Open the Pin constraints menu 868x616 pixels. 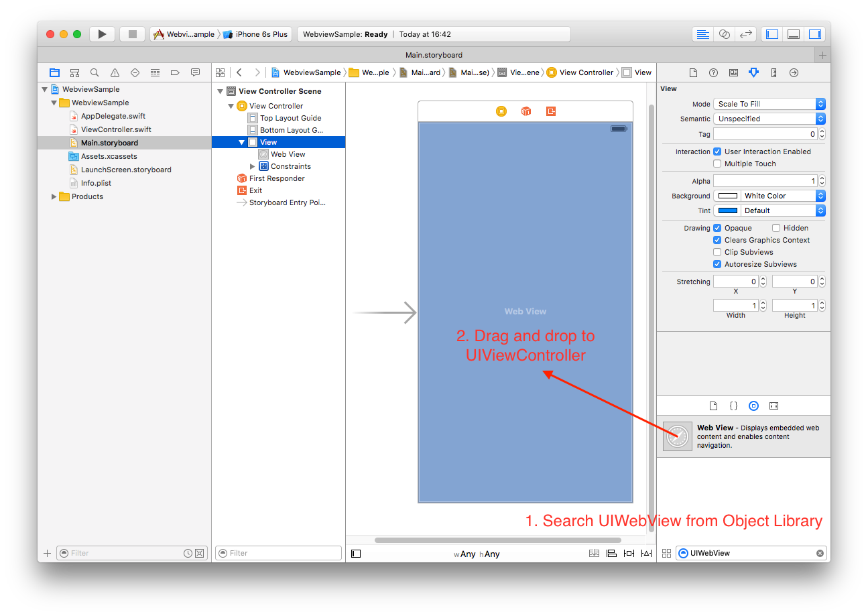(629, 554)
